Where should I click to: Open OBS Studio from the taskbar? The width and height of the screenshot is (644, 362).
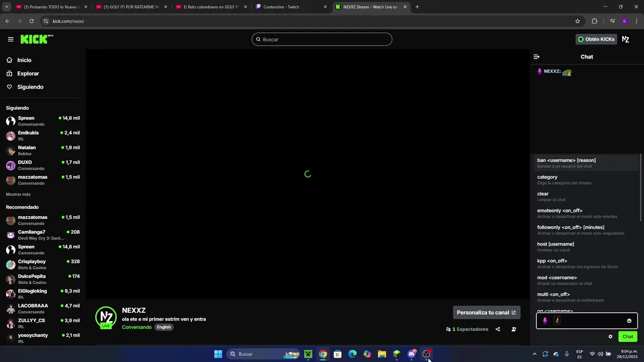click(x=426, y=354)
